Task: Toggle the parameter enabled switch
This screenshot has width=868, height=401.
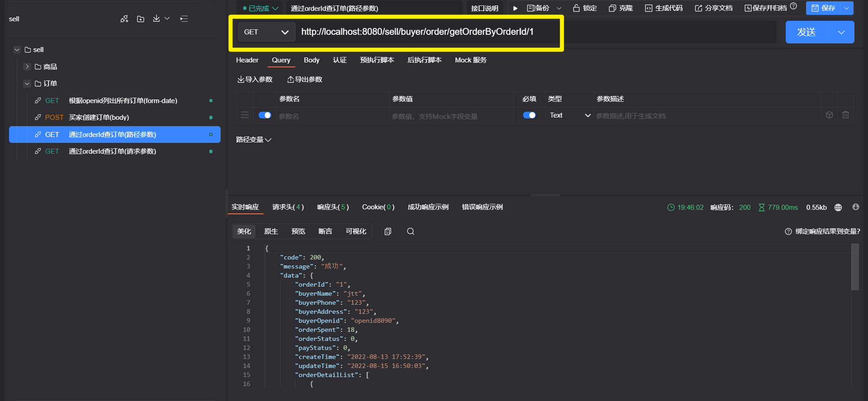Action: tap(264, 115)
